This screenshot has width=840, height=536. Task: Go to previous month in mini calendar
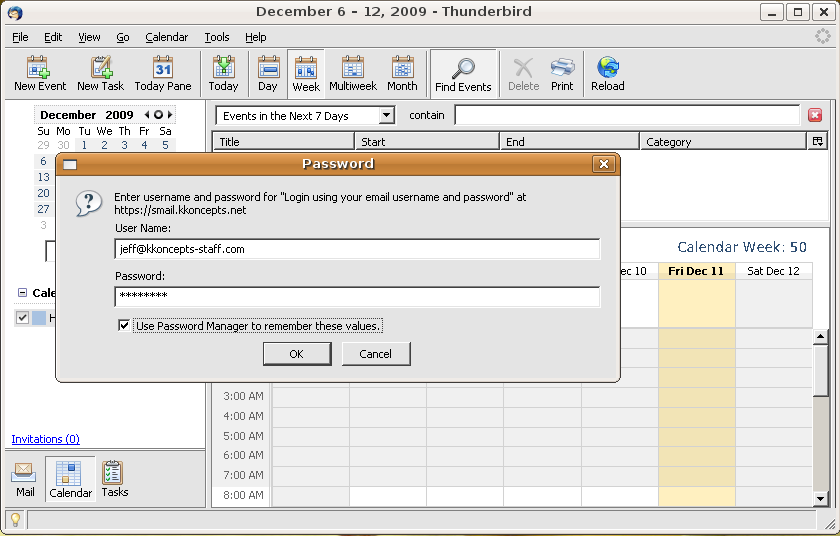point(147,115)
